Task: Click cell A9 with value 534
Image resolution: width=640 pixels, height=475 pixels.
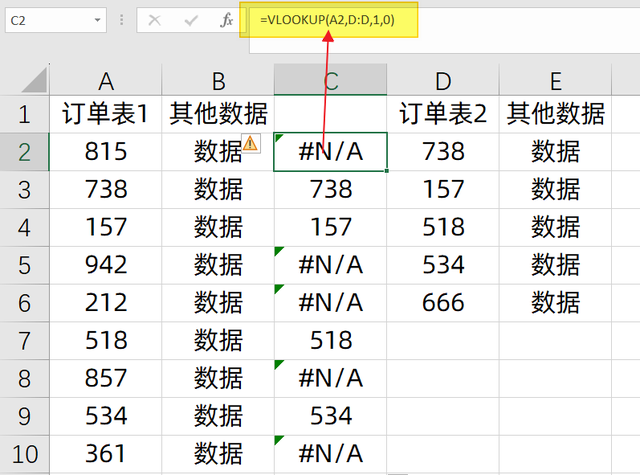Action: pyautogui.click(x=106, y=416)
